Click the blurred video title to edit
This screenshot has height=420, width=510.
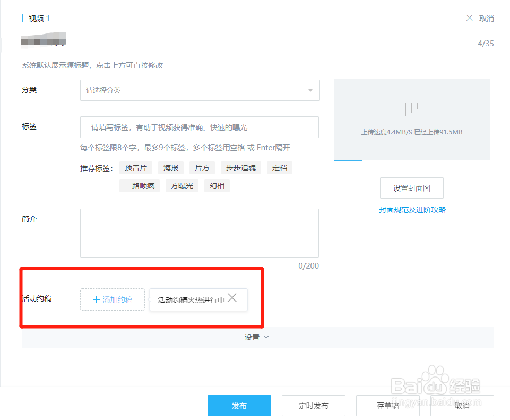pyautogui.click(x=44, y=40)
